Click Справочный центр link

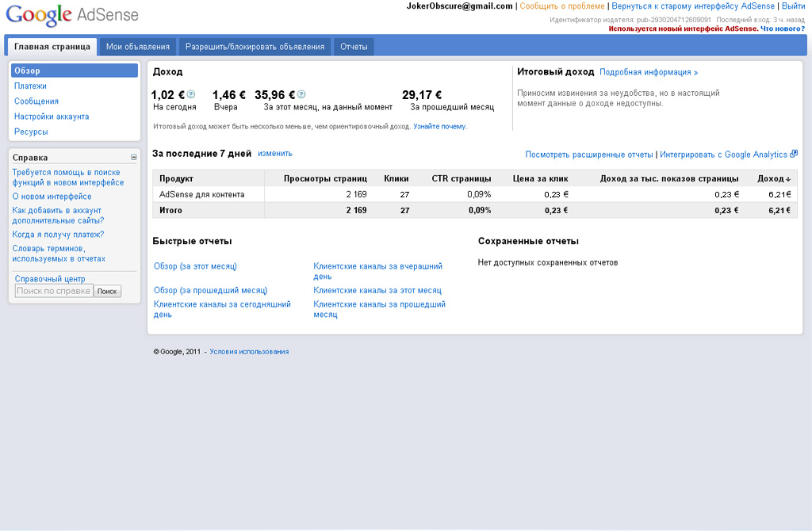pyautogui.click(x=50, y=279)
